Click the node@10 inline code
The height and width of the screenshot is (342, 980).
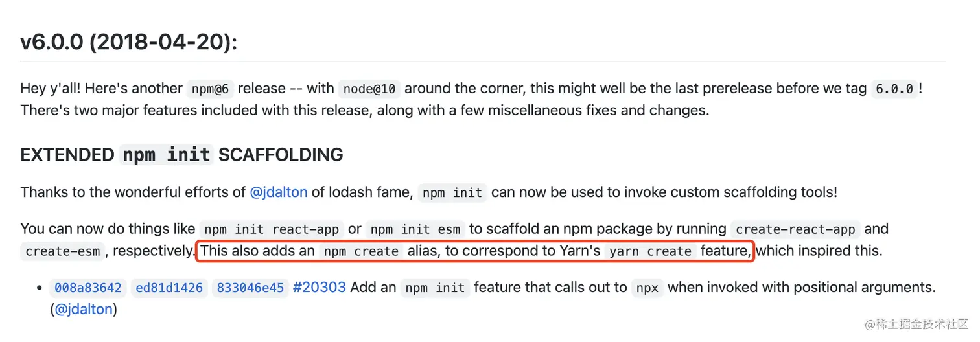click(x=369, y=89)
